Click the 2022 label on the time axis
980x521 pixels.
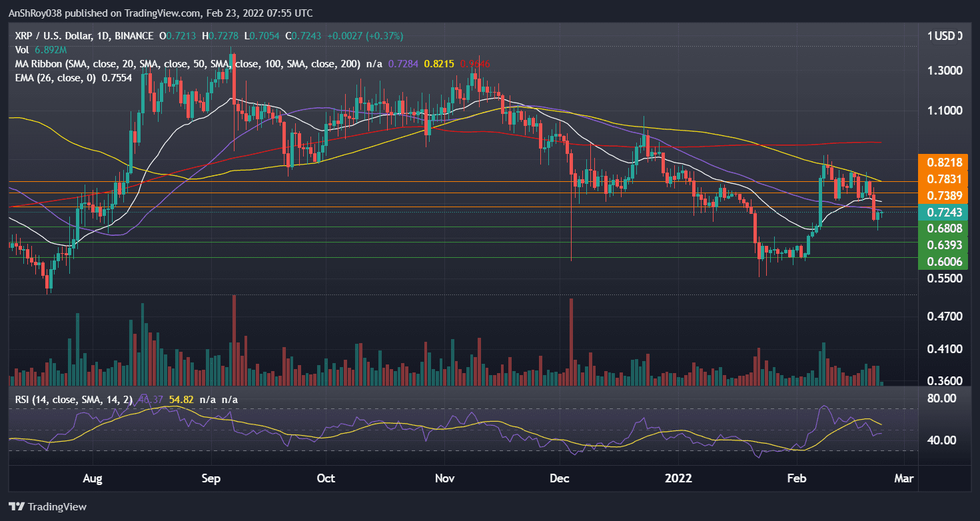tap(678, 478)
